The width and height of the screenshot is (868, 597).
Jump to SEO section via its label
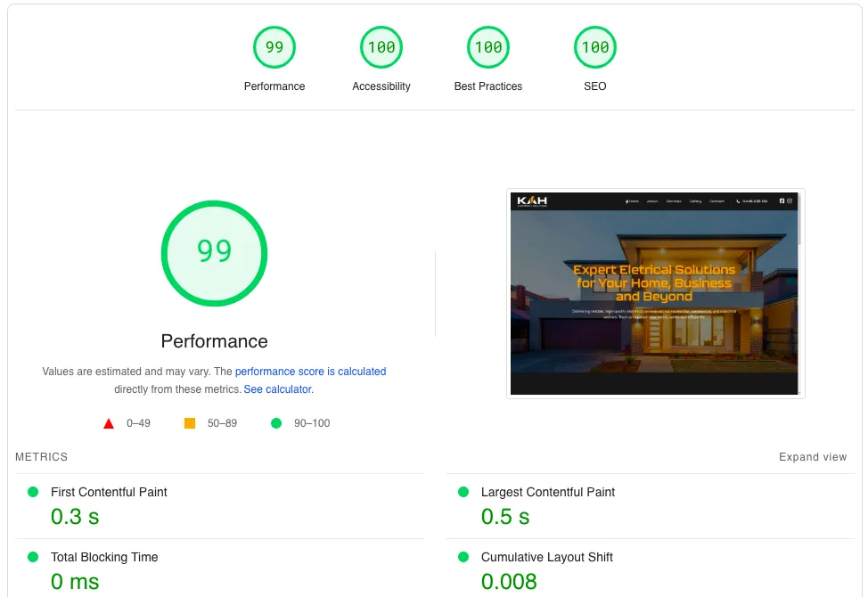click(x=595, y=86)
